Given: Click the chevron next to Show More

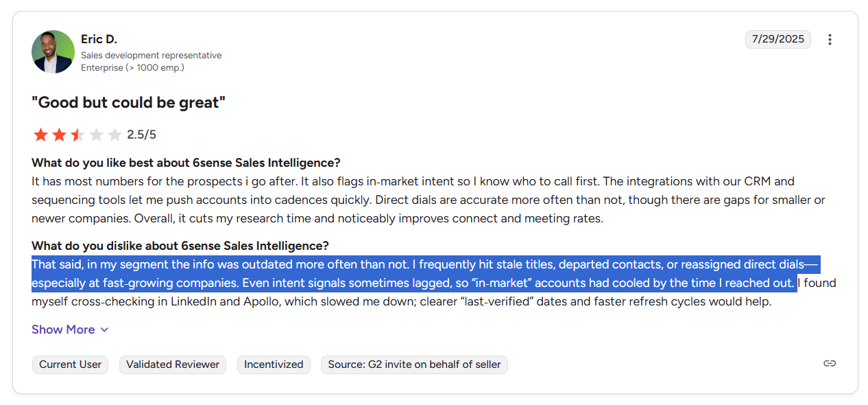Looking at the screenshot, I should click(104, 329).
